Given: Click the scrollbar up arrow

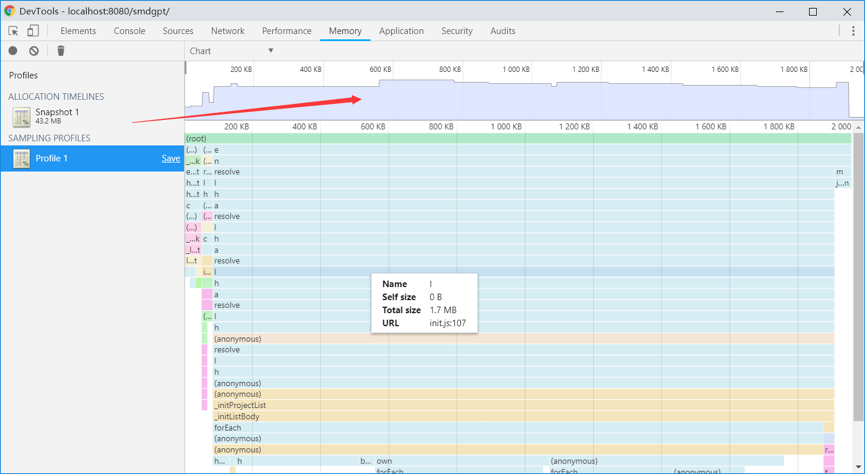Looking at the screenshot, I should [x=858, y=127].
